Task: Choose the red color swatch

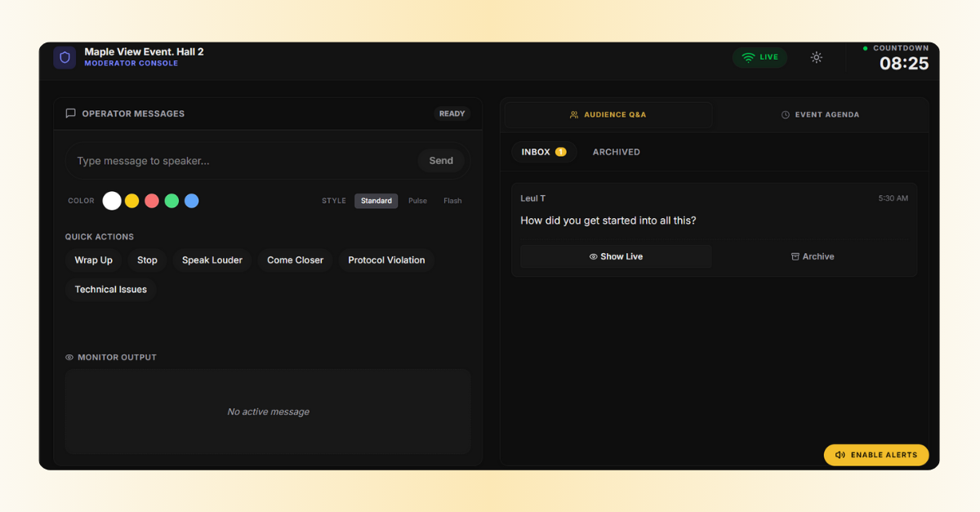Action: [152, 201]
